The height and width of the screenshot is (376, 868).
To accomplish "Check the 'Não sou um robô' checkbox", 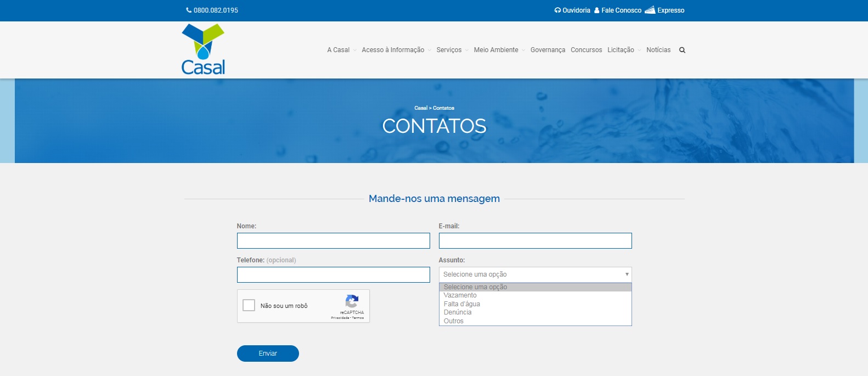I will pos(249,306).
